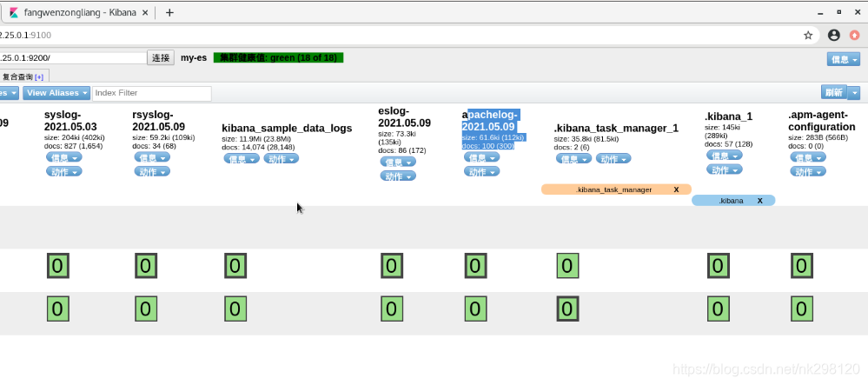The width and height of the screenshot is (868, 385).
Task: Select primary shard 0 of syslog-2021.05.03
Action: (x=57, y=266)
